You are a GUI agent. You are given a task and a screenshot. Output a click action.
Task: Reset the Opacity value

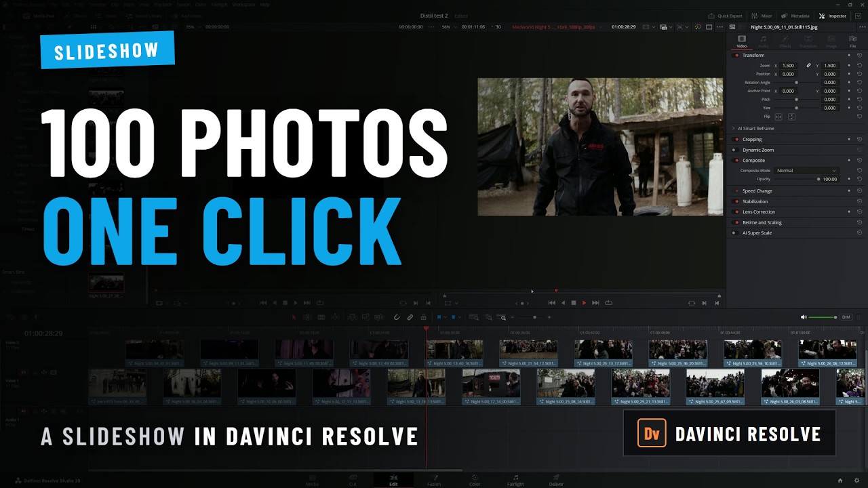click(859, 179)
